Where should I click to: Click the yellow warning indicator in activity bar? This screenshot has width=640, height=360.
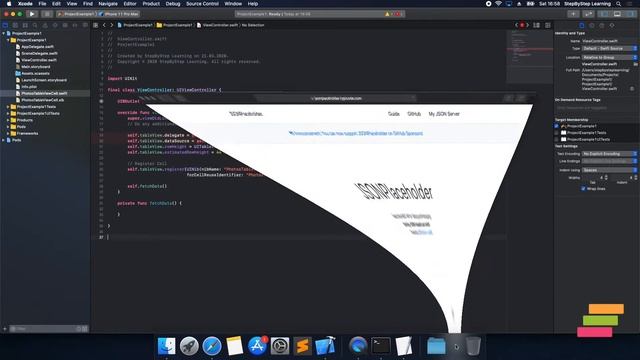click(387, 14)
